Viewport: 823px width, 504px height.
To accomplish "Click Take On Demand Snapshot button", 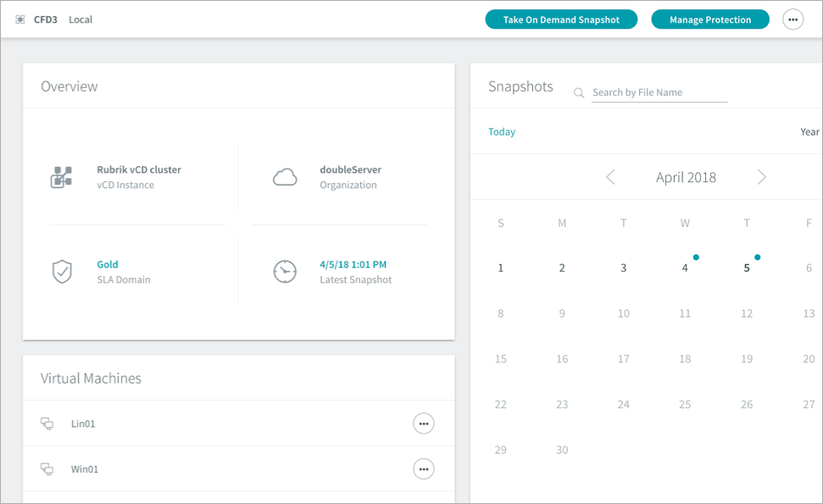I will pyautogui.click(x=561, y=19).
